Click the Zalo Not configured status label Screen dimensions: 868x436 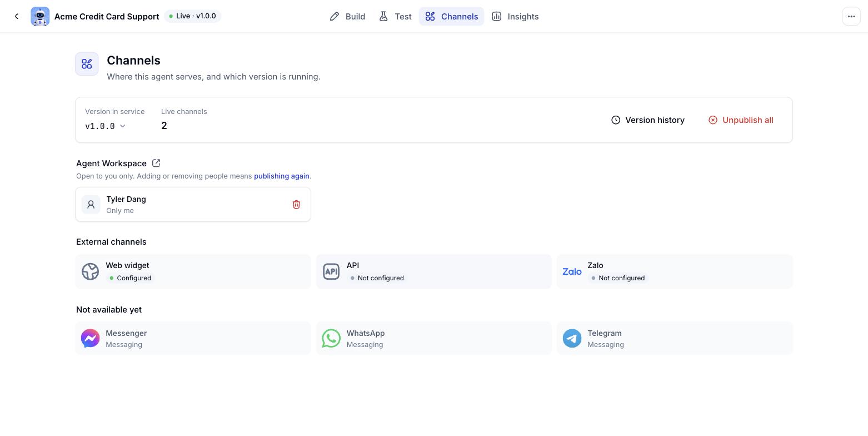pos(618,278)
